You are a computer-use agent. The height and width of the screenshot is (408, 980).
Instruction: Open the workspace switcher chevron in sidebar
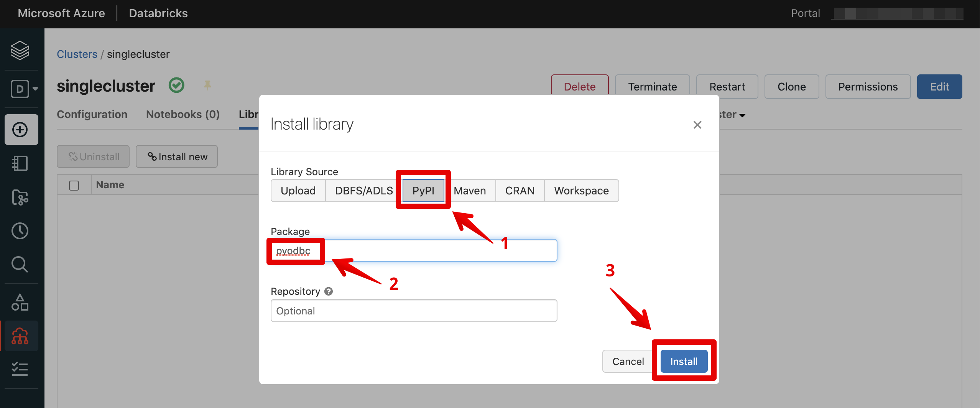(35, 89)
